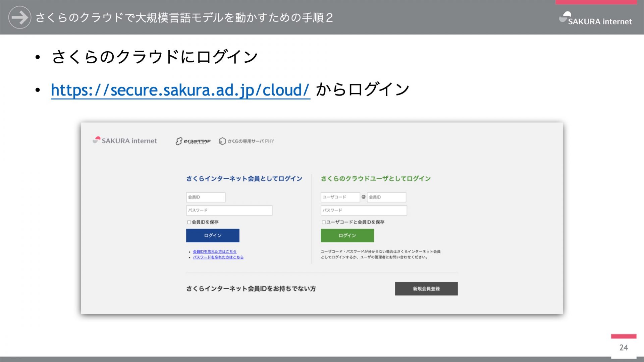This screenshot has width=644, height=362.
Task: Open パスワードを忘れた方はこちら link
Action: (218, 257)
